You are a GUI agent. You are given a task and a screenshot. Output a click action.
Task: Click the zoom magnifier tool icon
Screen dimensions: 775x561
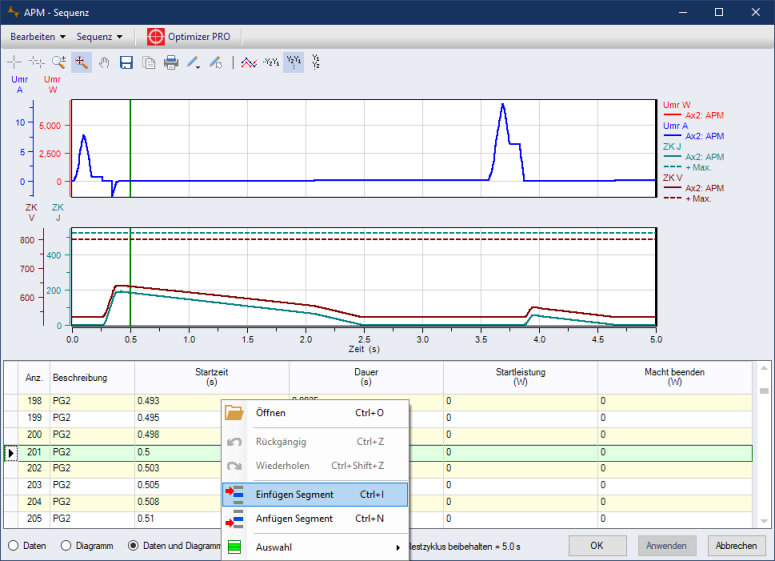tap(60, 63)
